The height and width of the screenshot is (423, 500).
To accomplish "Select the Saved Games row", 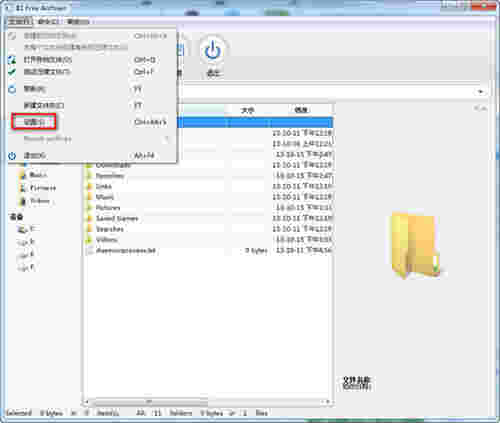I will click(x=208, y=219).
